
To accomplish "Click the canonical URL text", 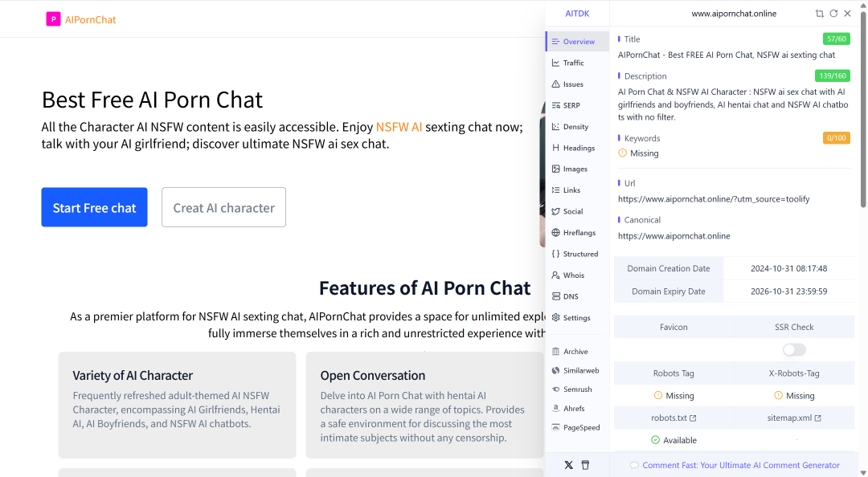I will pos(674,236).
